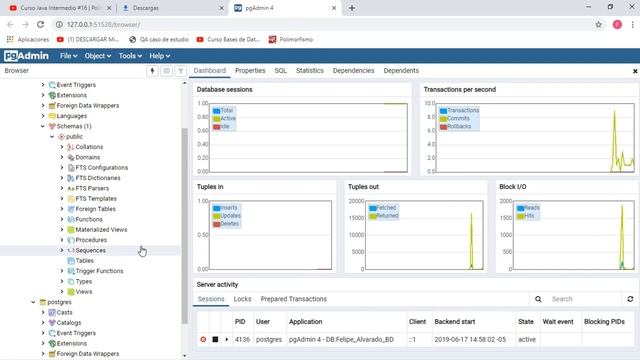The height and width of the screenshot is (360, 640).
Task: Select the Sessions tab in Server activity
Action: pyautogui.click(x=211, y=299)
